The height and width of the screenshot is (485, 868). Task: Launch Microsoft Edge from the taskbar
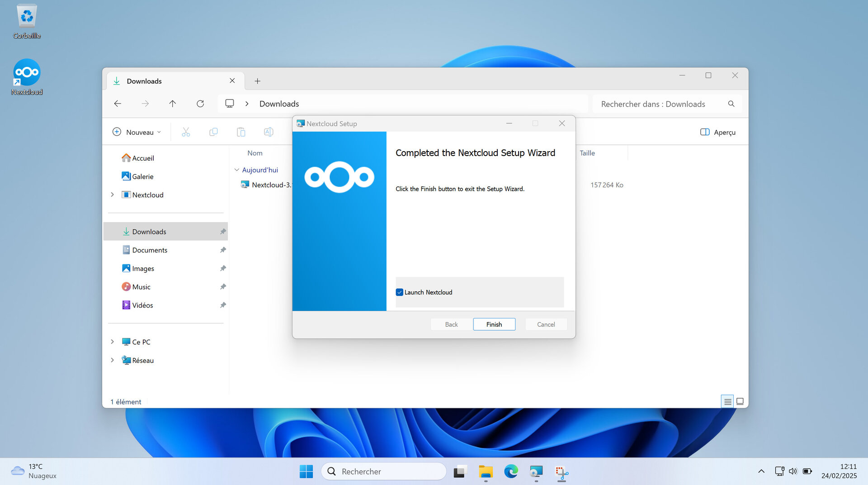510,471
